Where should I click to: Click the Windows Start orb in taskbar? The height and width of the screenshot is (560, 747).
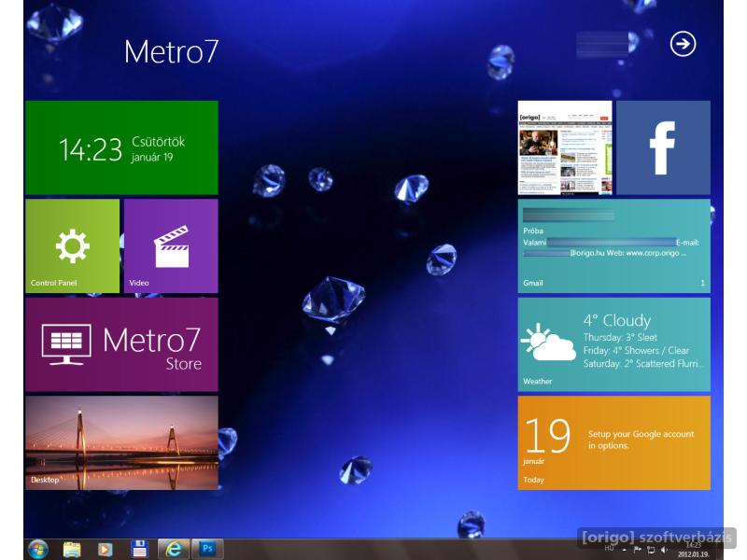pos(37,550)
